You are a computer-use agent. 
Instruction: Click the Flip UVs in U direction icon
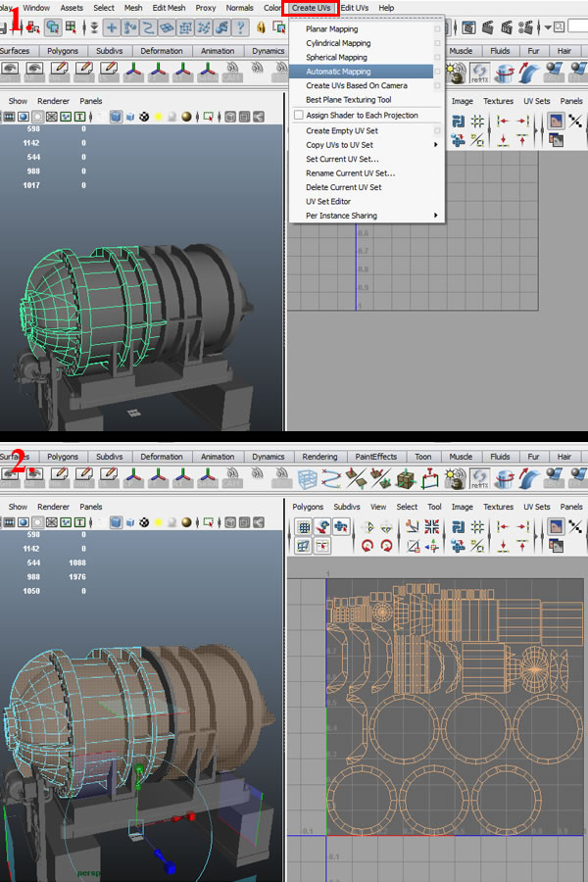368,527
